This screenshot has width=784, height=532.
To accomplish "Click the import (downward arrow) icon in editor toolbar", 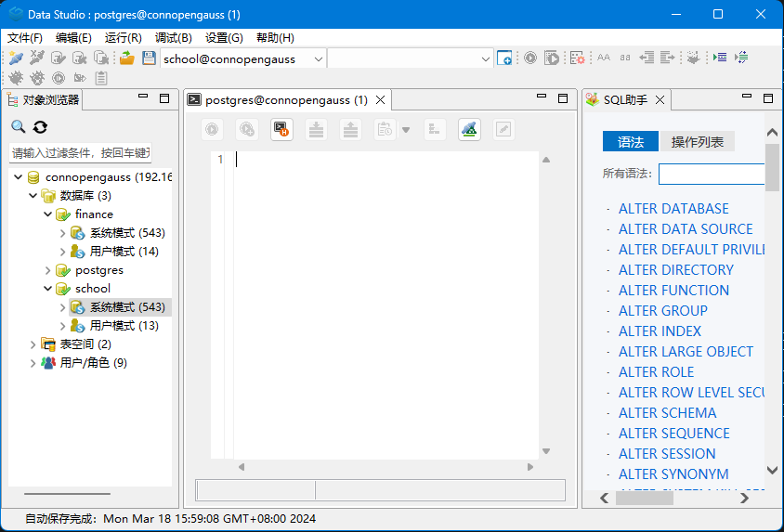I will coord(316,130).
